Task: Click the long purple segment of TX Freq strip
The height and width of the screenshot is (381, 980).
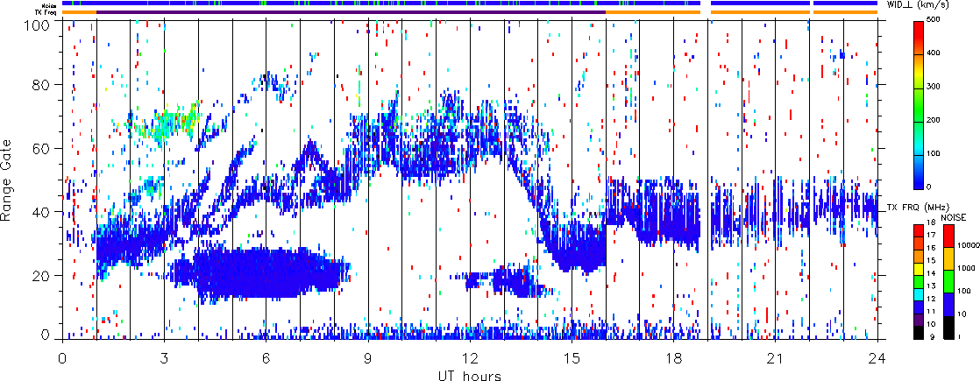Action: click(352, 12)
